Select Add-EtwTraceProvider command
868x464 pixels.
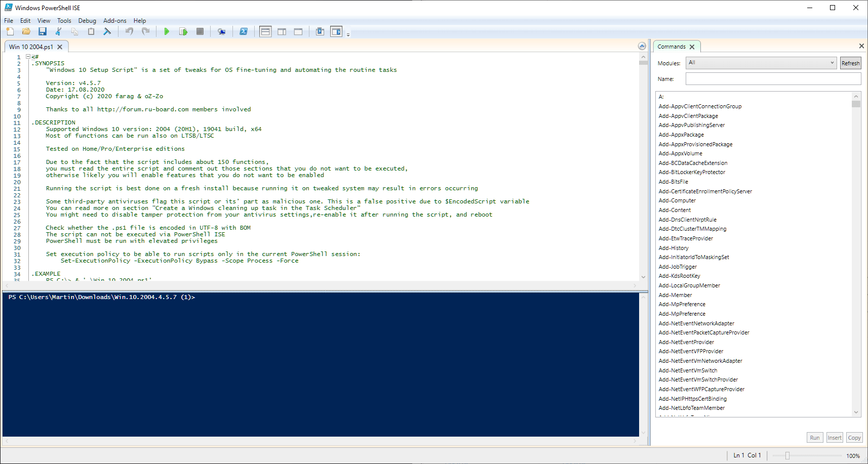click(686, 238)
